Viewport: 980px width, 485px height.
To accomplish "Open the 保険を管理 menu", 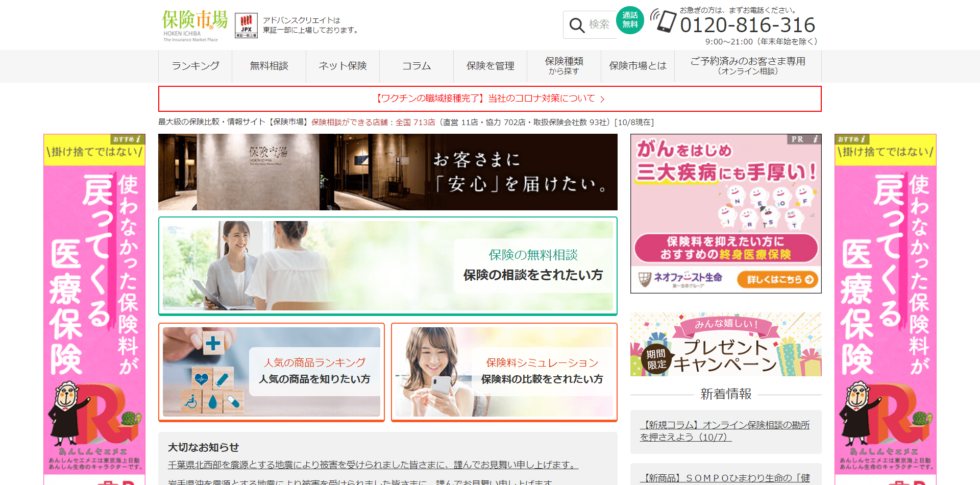I will point(490,66).
